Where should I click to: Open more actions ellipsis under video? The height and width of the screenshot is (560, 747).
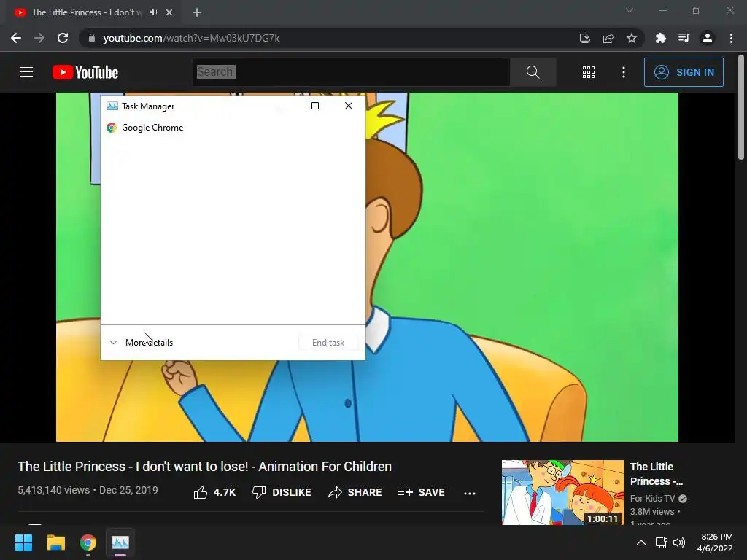click(470, 494)
